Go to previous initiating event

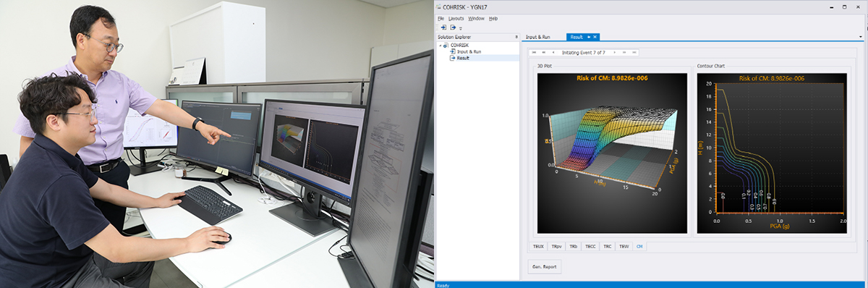pyautogui.click(x=553, y=52)
